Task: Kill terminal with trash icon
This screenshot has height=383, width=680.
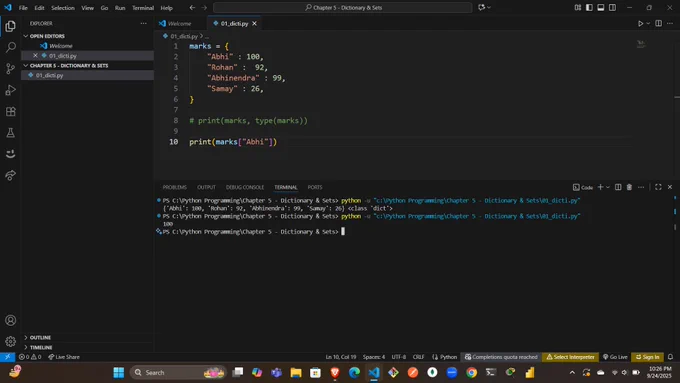Action: pyautogui.click(x=629, y=187)
